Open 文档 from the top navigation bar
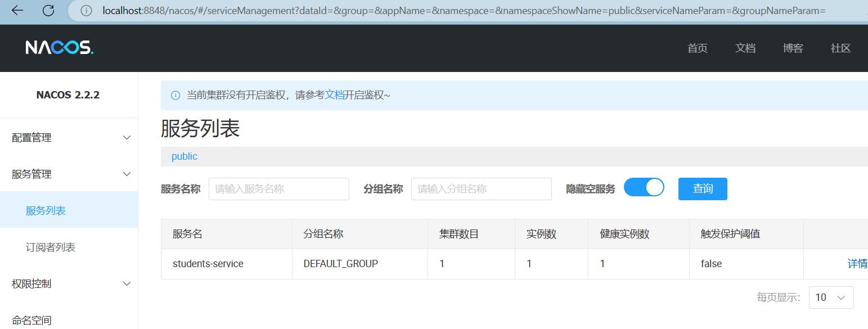868x329 pixels. pyautogui.click(x=745, y=48)
